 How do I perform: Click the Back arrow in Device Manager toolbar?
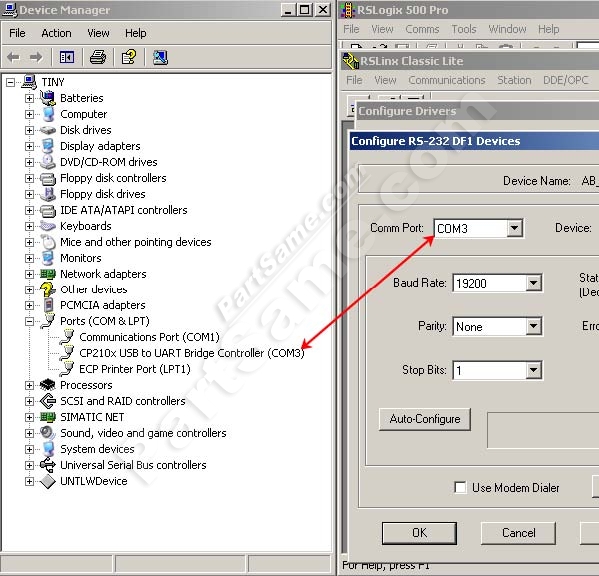tap(13, 58)
